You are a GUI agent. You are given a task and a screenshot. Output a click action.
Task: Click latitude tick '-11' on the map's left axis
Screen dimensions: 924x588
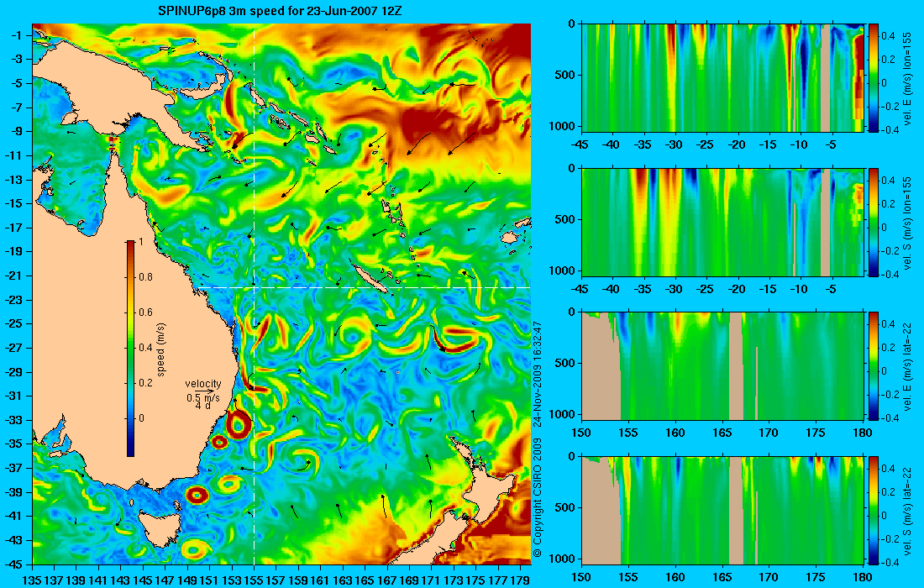(15, 155)
